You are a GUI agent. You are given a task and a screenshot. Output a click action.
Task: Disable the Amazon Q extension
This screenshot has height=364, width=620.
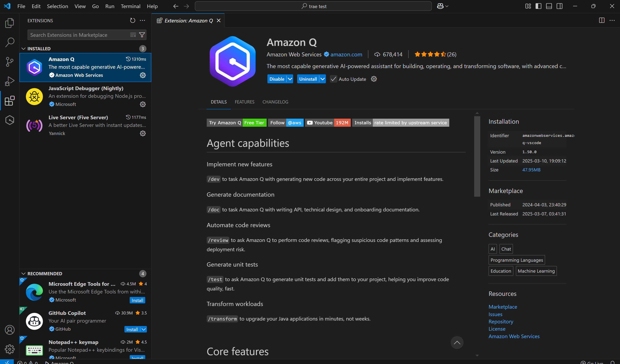point(277,79)
